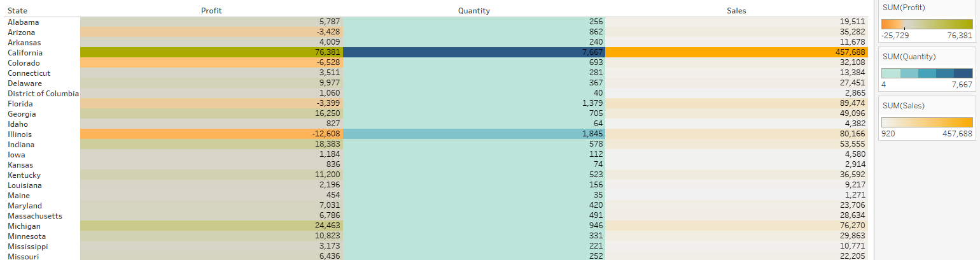Click Florida's sales cell showing 89,474
The image size is (980, 260).
click(736, 104)
